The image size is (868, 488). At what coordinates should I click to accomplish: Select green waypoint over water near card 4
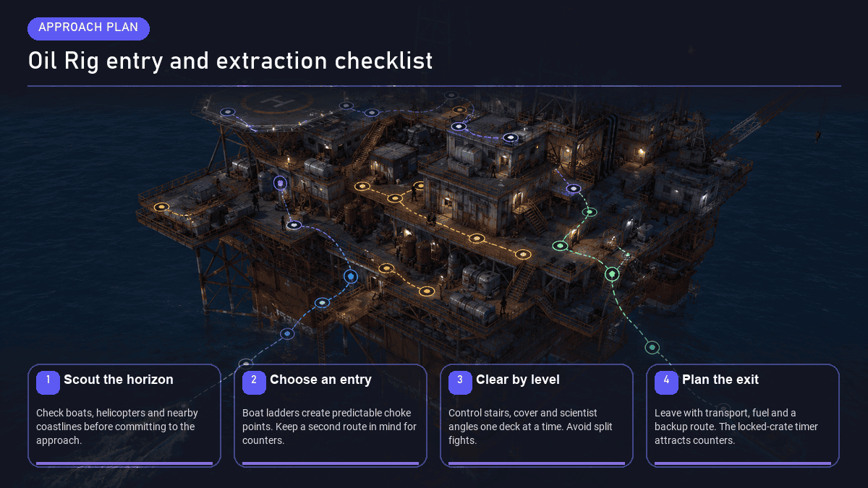(652, 348)
